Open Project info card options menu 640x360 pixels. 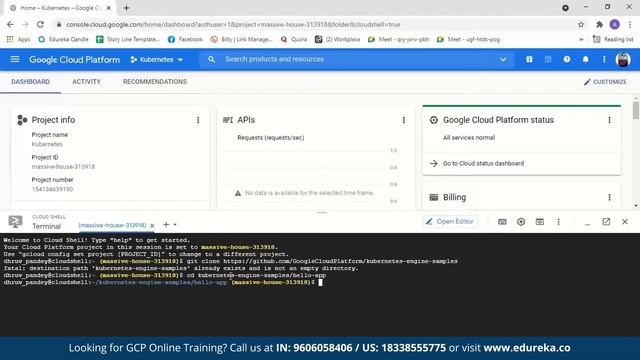pyautogui.click(x=198, y=120)
